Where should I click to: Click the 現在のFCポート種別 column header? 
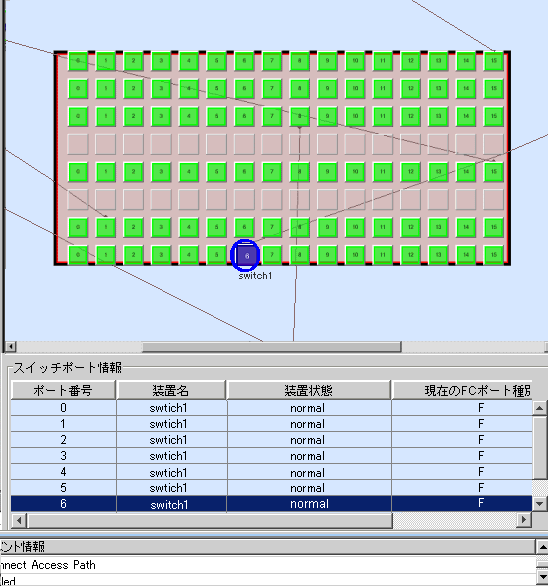point(462,391)
